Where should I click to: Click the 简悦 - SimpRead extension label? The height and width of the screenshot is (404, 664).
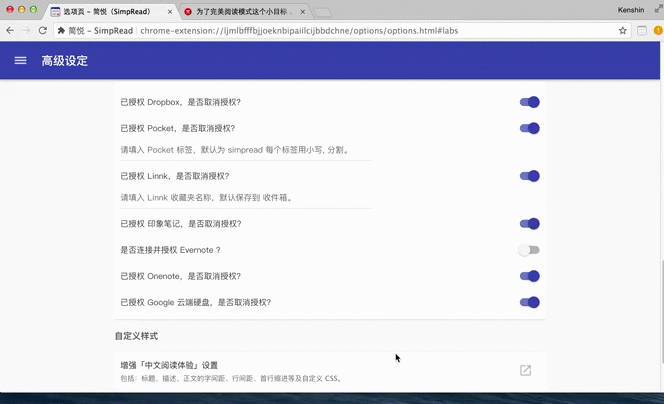coord(100,30)
